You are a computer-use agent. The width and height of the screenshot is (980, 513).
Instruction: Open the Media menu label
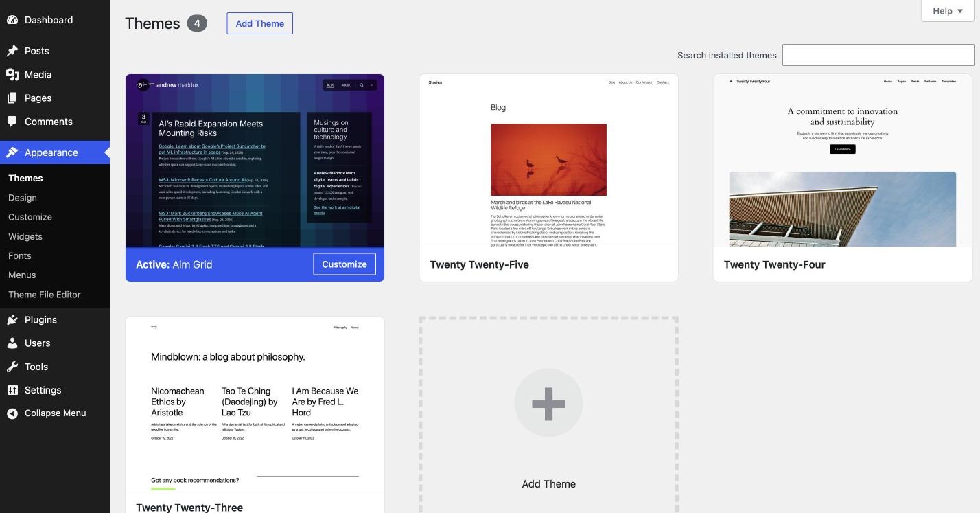coord(38,74)
